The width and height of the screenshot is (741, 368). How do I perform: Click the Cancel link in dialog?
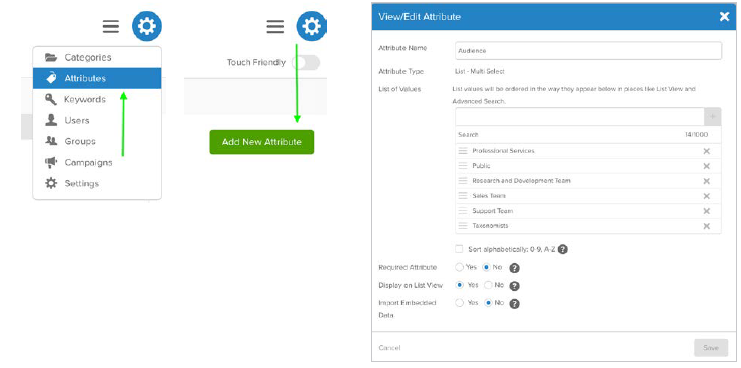pyautogui.click(x=389, y=348)
